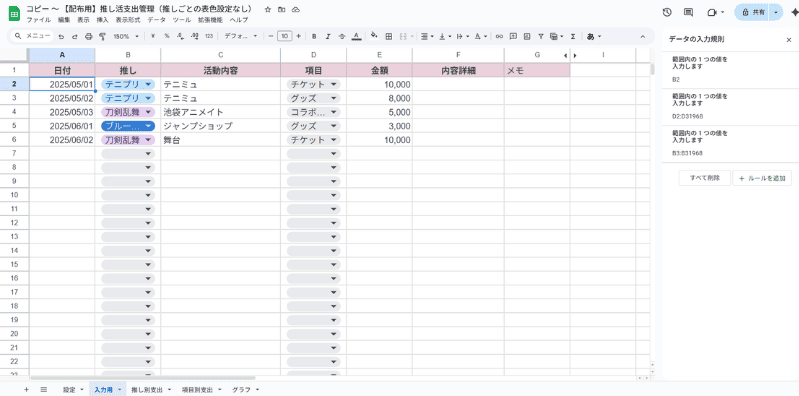Viewport: 799px width, 396px height.
Task: Select the paint format tool
Action: pyautogui.click(x=102, y=36)
